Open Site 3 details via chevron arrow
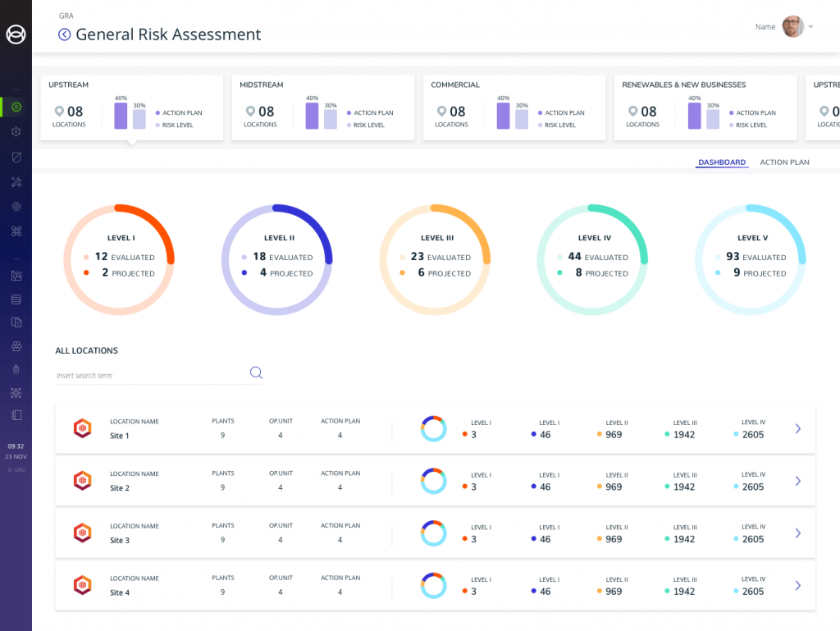Image resolution: width=840 pixels, height=631 pixels. tap(797, 533)
